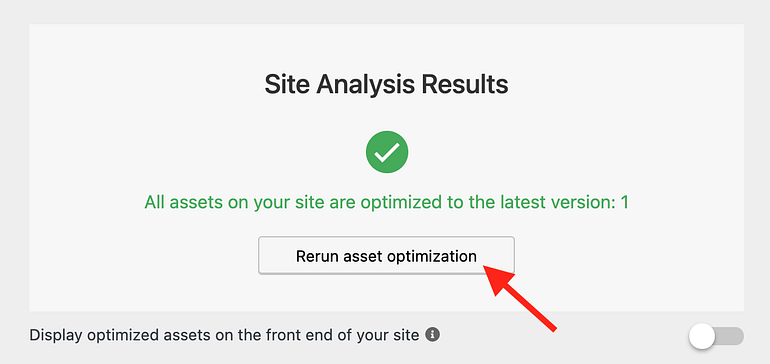The image size is (770, 364).
Task: Click the word 'Site' in the panel title
Action: click(x=288, y=84)
